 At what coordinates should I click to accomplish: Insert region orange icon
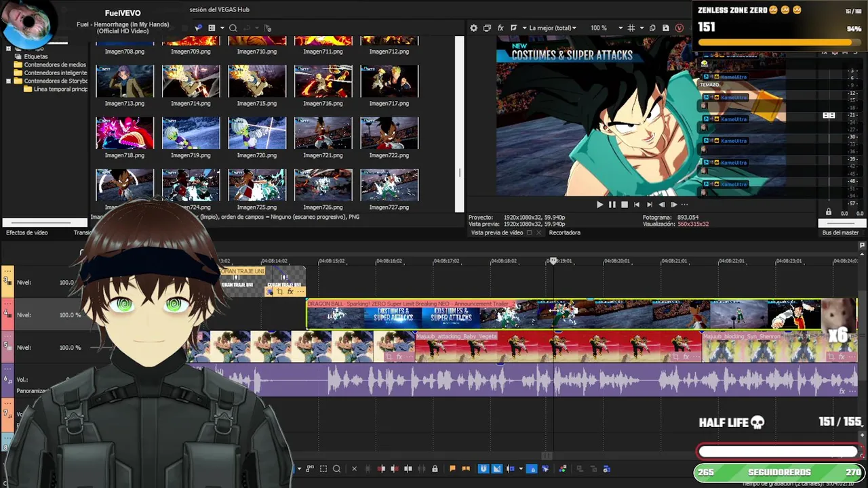pos(466,468)
